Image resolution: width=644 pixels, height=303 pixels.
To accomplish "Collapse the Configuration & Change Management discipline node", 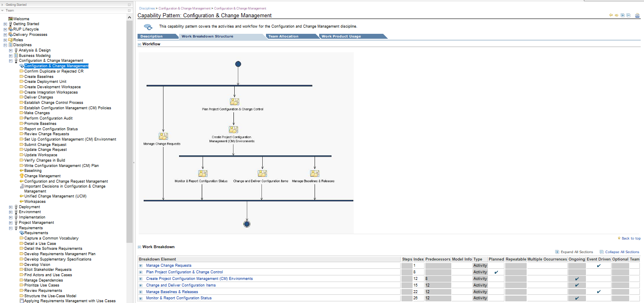I will [11, 61].
